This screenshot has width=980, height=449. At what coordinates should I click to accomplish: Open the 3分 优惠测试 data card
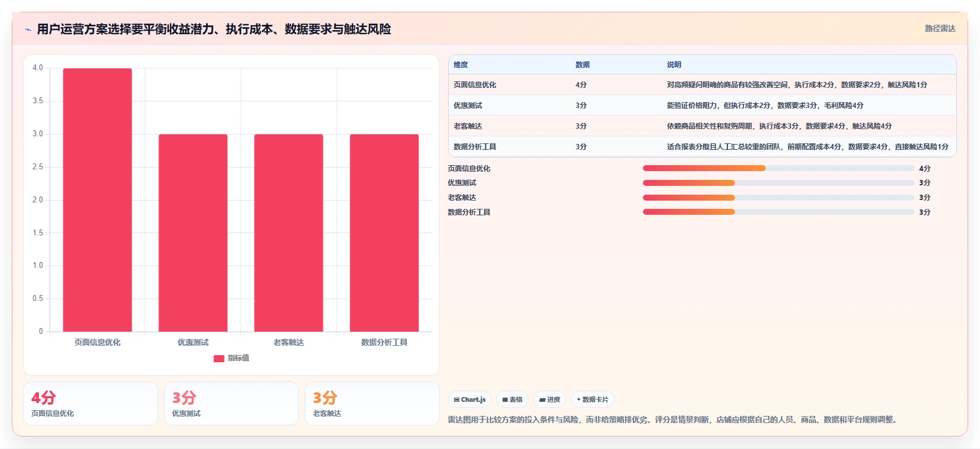(x=231, y=404)
